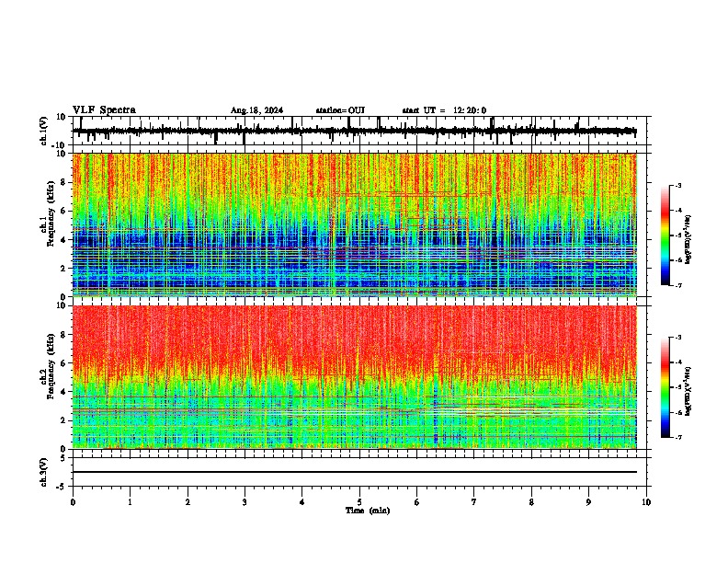
Task: Click the "8" kHz tick on ch.1 frequency axis
Action: 64,182
